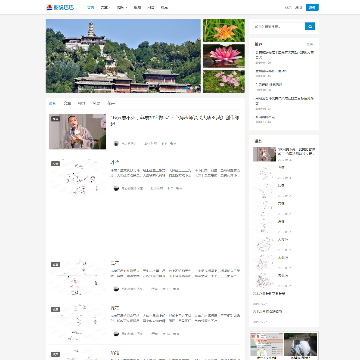360x360 pixels.
Task: Click the red site logo in header
Action: pyautogui.click(x=49, y=7)
